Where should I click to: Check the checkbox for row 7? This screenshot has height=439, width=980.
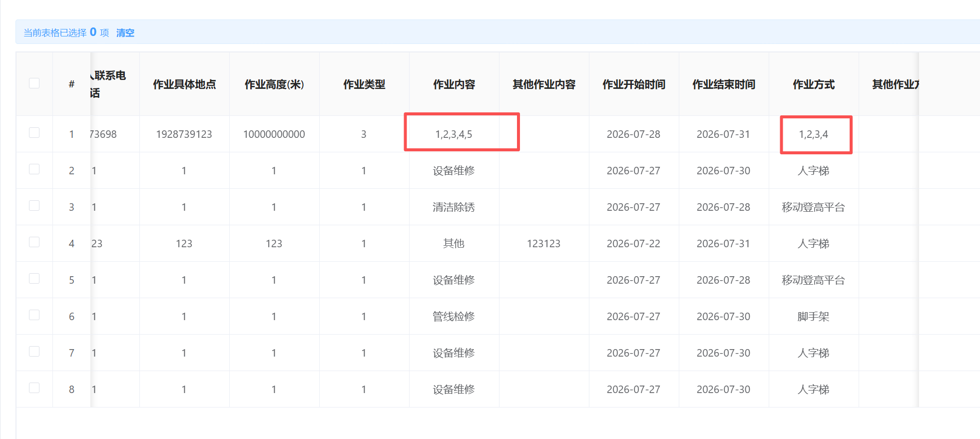[34, 351]
